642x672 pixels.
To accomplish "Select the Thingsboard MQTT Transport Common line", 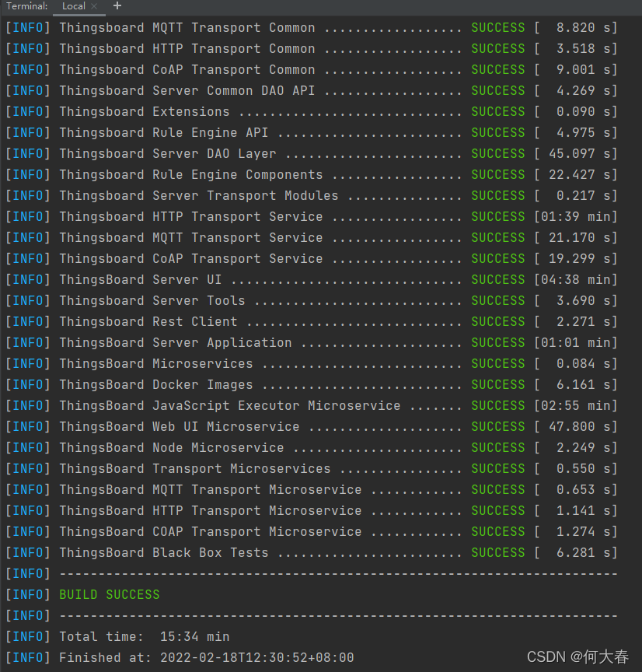I will [312, 28].
